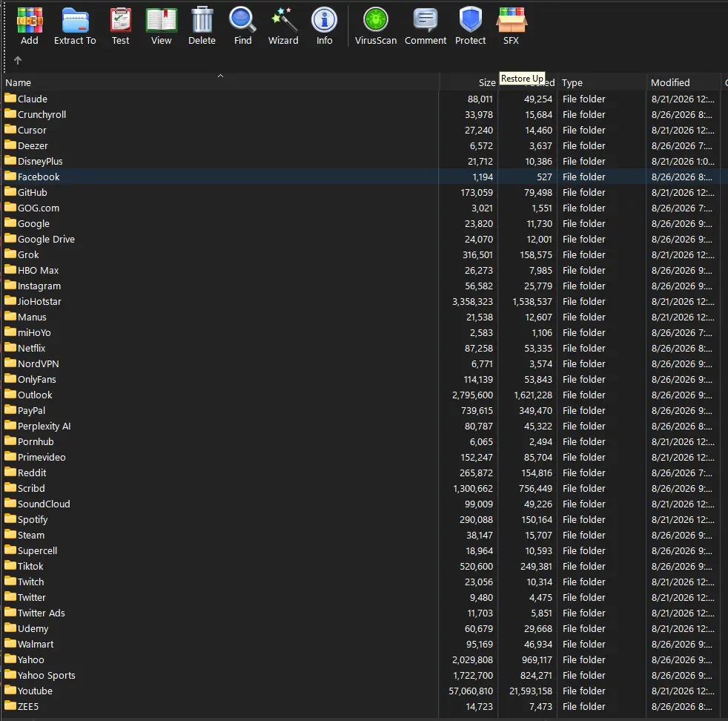This screenshot has height=721, width=728.
Task: Select the Google Drive folder name
Action: pyautogui.click(x=46, y=240)
